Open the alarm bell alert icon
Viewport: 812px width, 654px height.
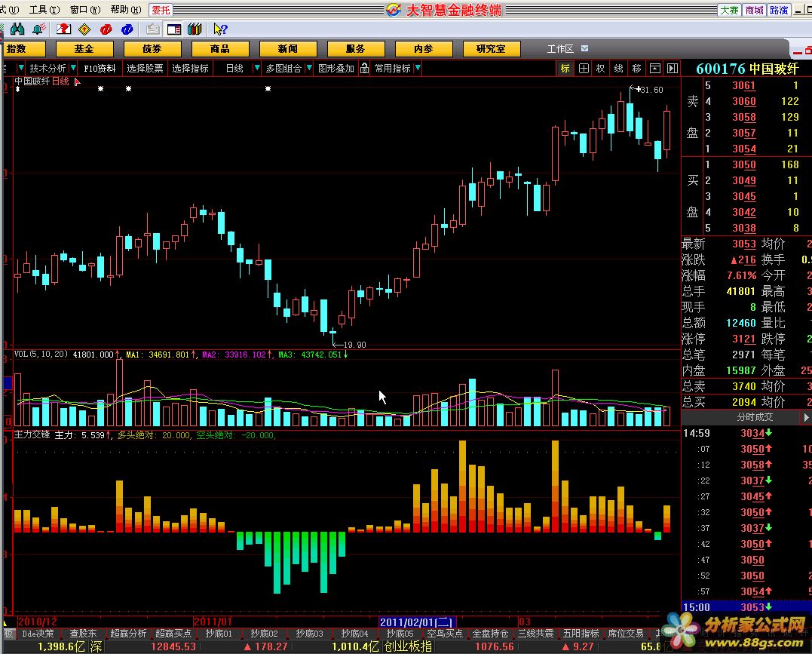click(x=39, y=29)
